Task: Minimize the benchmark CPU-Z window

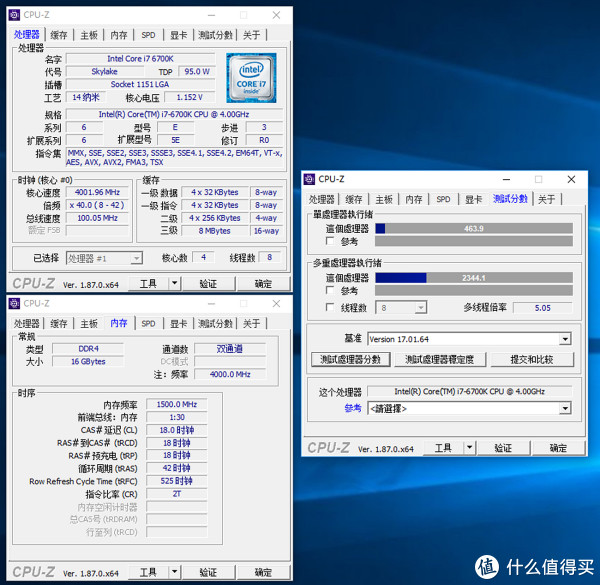Action: [x=506, y=179]
